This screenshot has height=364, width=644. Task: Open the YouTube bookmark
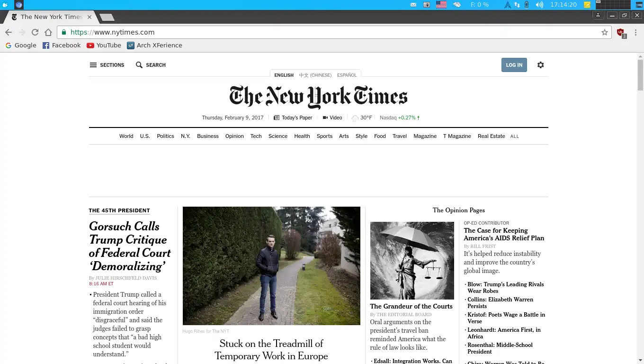(x=104, y=45)
